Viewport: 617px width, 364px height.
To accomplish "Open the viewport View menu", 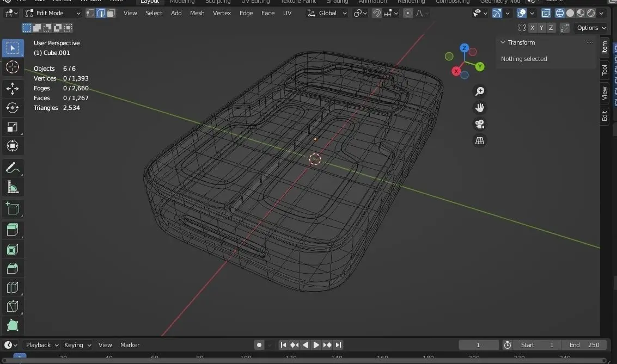I will pos(130,14).
